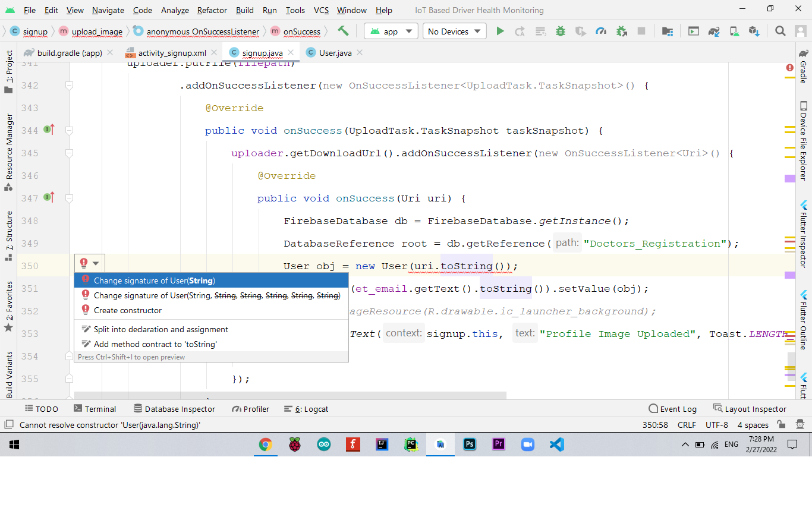Open the Logcat tool window

coord(306,409)
